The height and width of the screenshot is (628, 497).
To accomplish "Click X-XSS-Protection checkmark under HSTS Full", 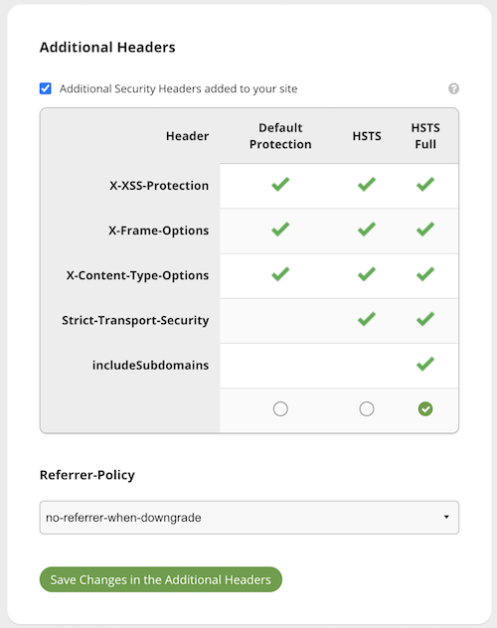I will click(425, 185).
